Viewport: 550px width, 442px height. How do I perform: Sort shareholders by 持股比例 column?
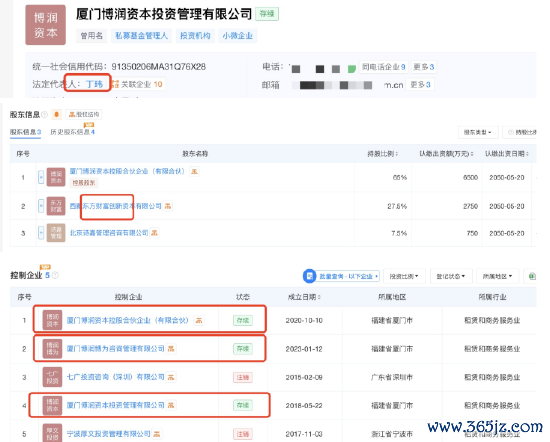(x=382, y=154)
